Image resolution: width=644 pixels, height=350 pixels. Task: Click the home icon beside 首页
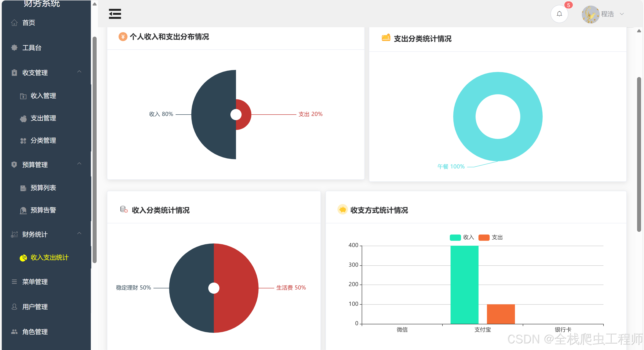(x=14, y=23)
